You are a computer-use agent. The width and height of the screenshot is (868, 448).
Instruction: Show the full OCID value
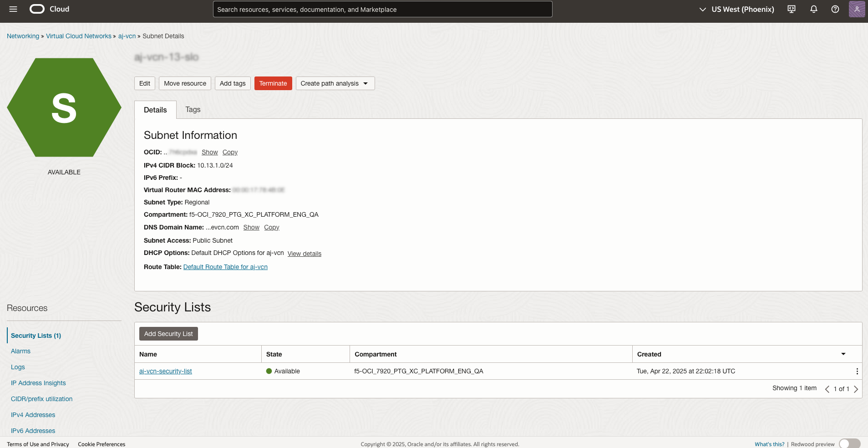(209, 152)
